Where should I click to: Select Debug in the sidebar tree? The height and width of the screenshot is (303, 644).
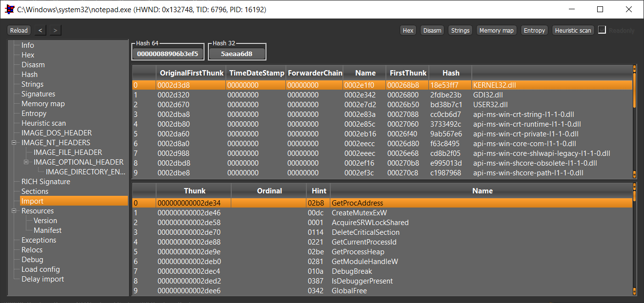click(x=32, y=260)
